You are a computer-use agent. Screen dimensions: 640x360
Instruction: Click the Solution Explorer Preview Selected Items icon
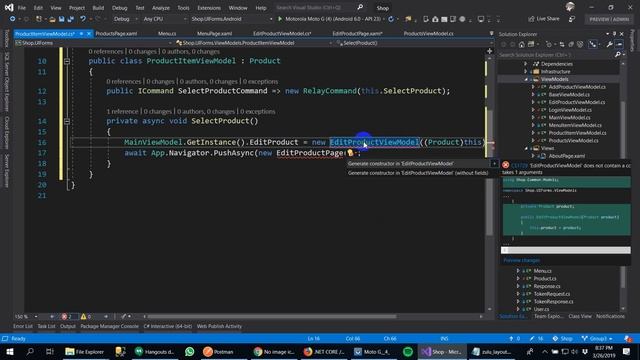click(x=619, y=44)
